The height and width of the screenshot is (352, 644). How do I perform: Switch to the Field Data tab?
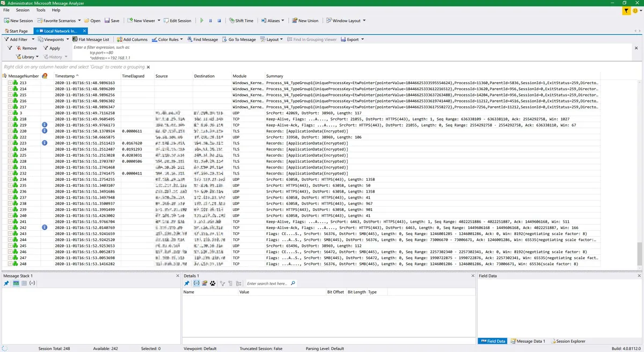(x=493, y=341)
